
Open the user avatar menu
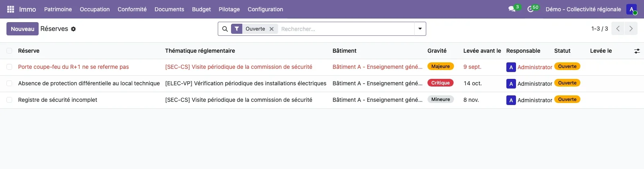point(632,9)
